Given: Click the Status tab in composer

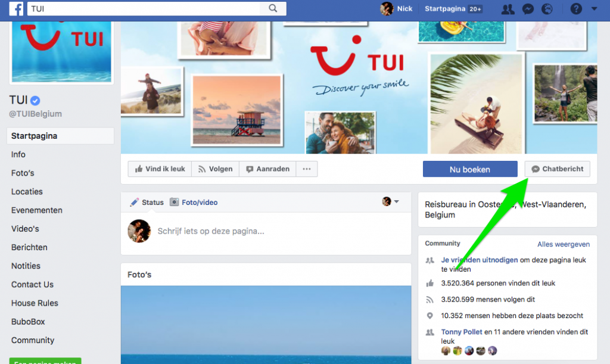Looking at the screenshot, I should point(152,202).
